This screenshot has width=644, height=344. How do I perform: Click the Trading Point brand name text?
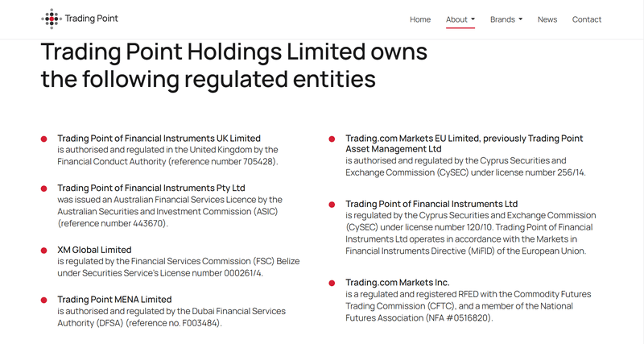tap(91, 19)
